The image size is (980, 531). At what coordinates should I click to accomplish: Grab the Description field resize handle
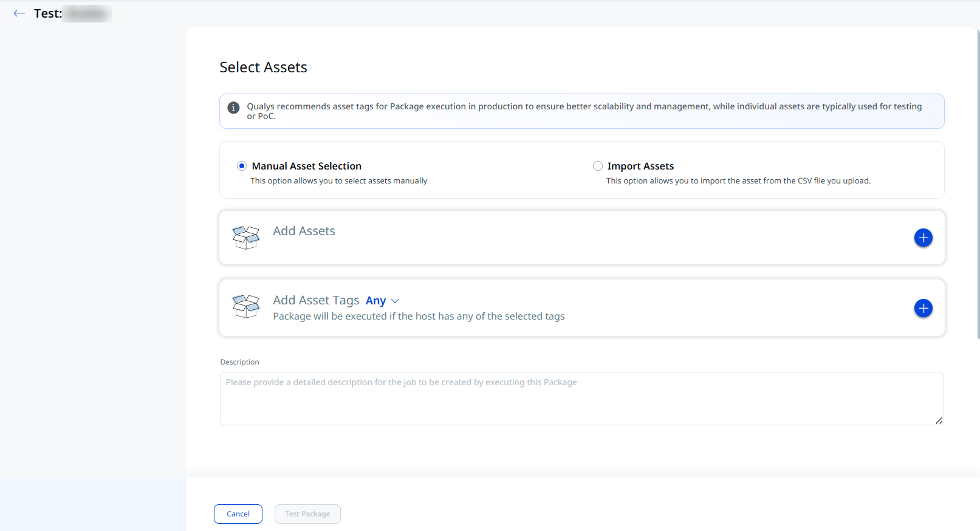tap(939, 420)
